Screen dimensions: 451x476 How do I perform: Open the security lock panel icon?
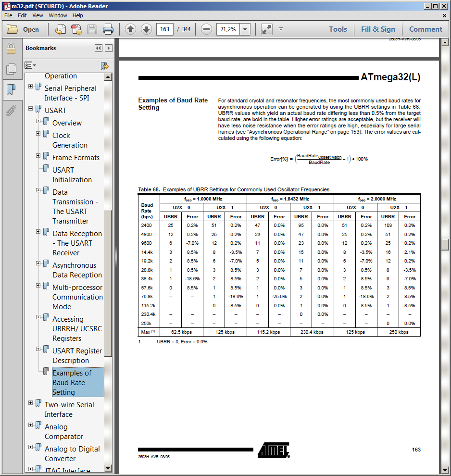[11, 49]
